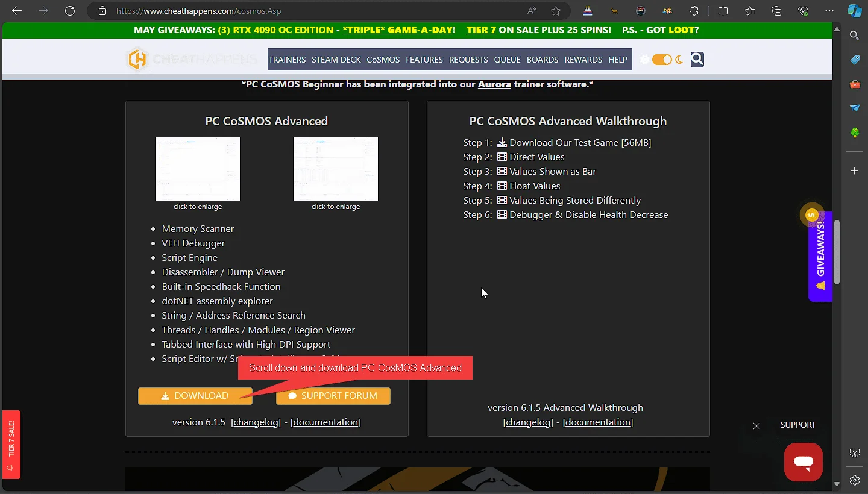Open documentation link under PC CoSMOS Advanced
This screenshot has width=868, height=494.
tap(325, 422)
